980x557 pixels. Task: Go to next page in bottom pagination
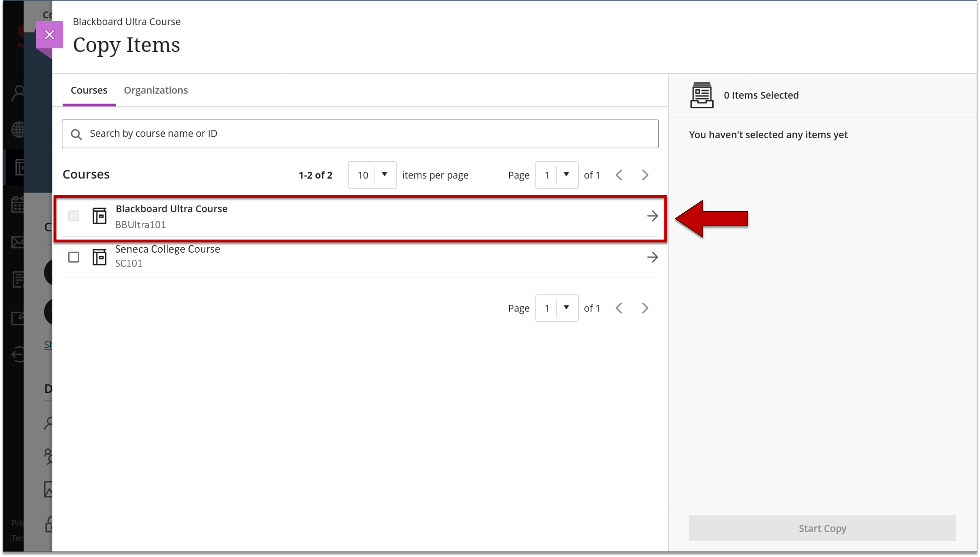coord(645,308)
